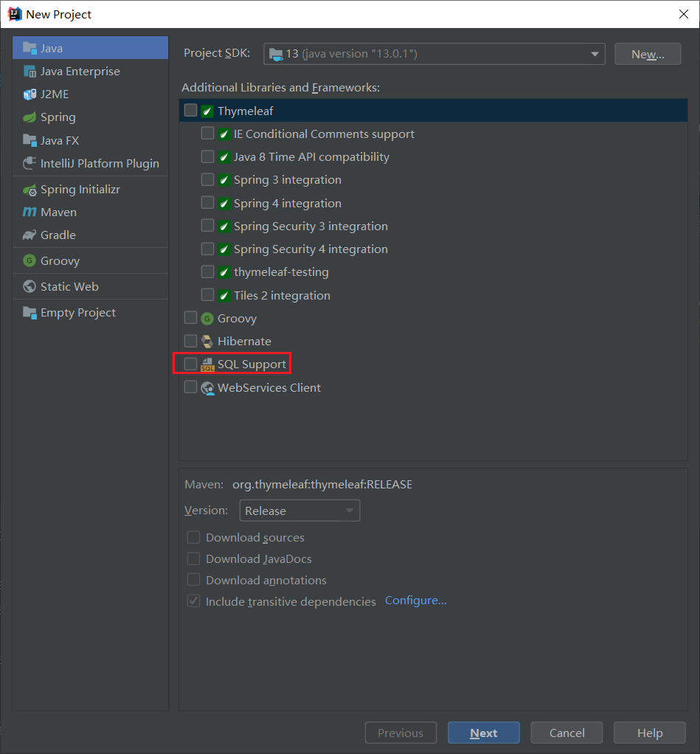This screenshot has height=754, width=700.
Task: Open Help for the dialog
Action: (x=650, y=733)
